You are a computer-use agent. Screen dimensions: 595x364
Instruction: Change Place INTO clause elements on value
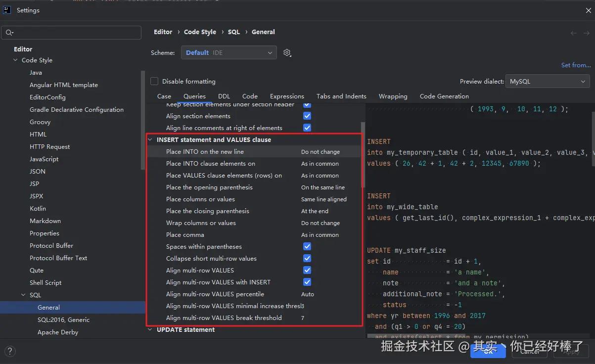320,164
